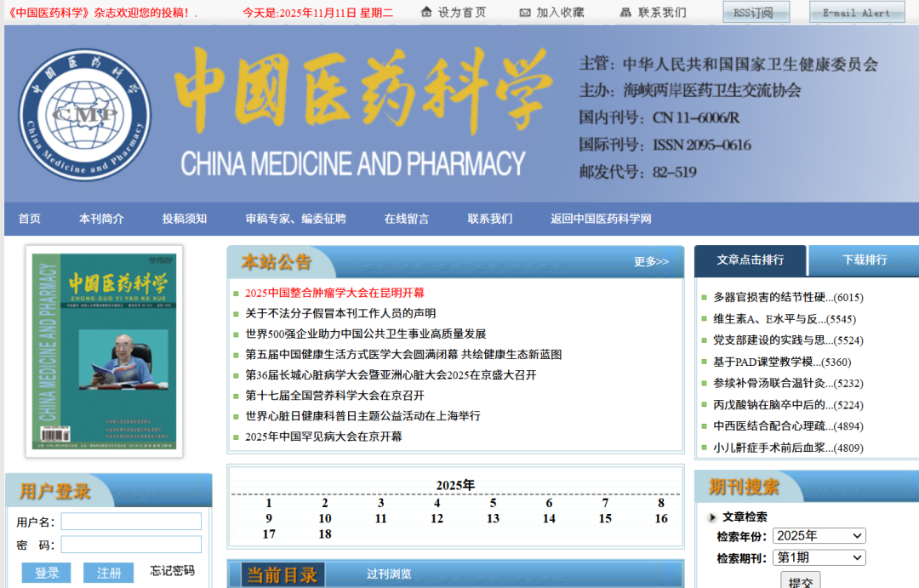Open ranked article 维生素A、E水平与反...(5545)
This screenshot has height=588, width=919.
(x=785, y=319)
